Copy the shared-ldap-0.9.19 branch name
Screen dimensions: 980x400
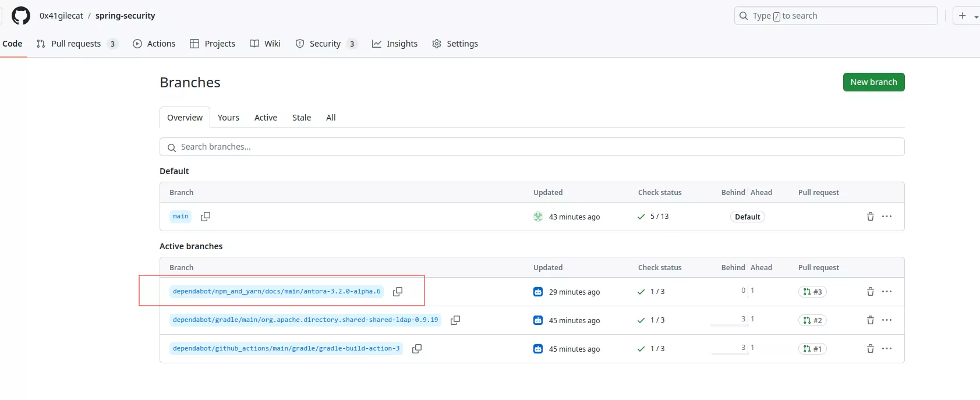tap(455, 320)
